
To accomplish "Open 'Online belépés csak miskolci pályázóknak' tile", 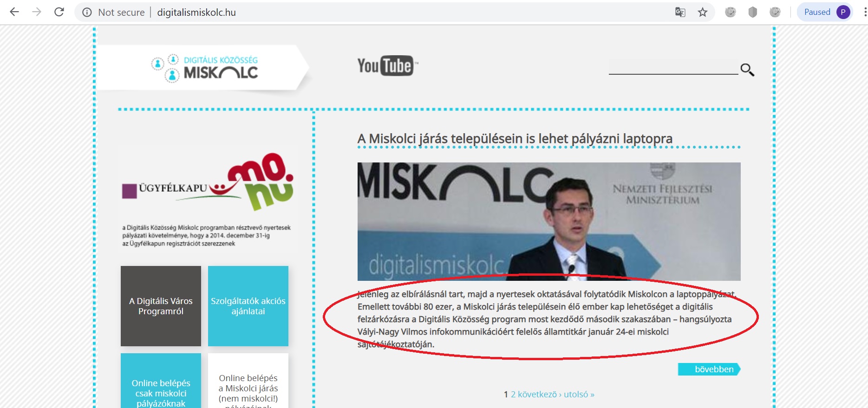I will 161,381.
